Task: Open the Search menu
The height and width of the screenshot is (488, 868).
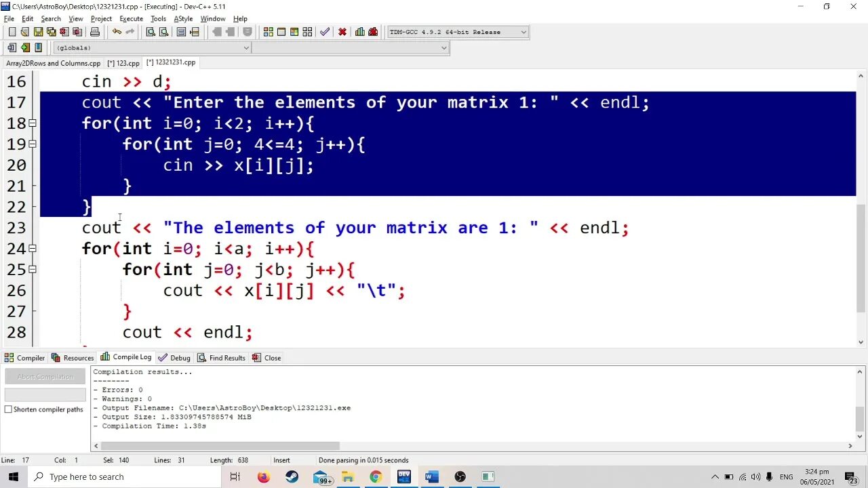Action: (x=51, y=19)
